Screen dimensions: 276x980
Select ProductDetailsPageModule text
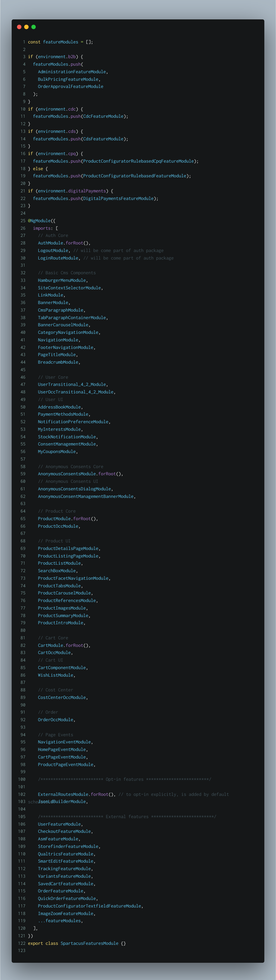[x=68, y=549]
